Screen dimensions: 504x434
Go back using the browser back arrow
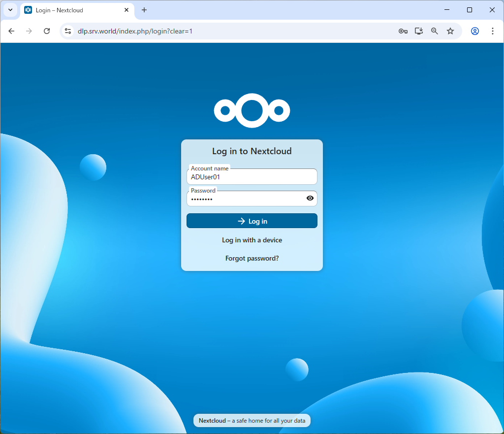12,31
